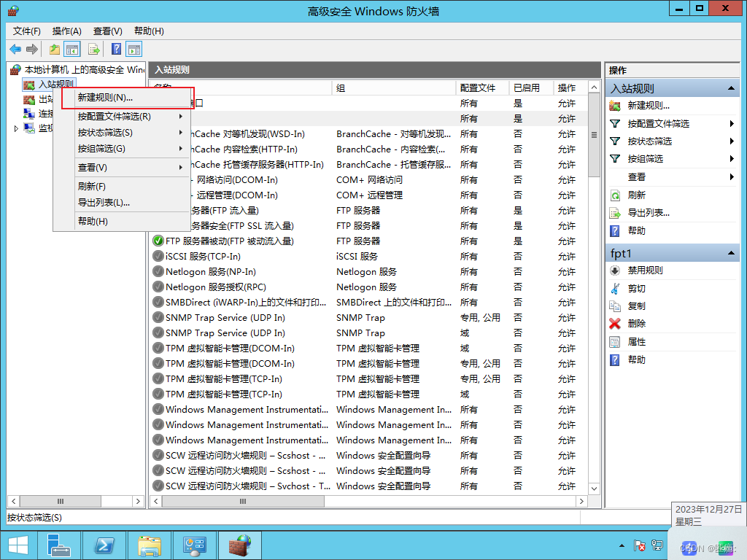The width and height of the screenshot is (747, 560).
Task: Click the Back arrow toolbar icon
Action: (15, 49)
